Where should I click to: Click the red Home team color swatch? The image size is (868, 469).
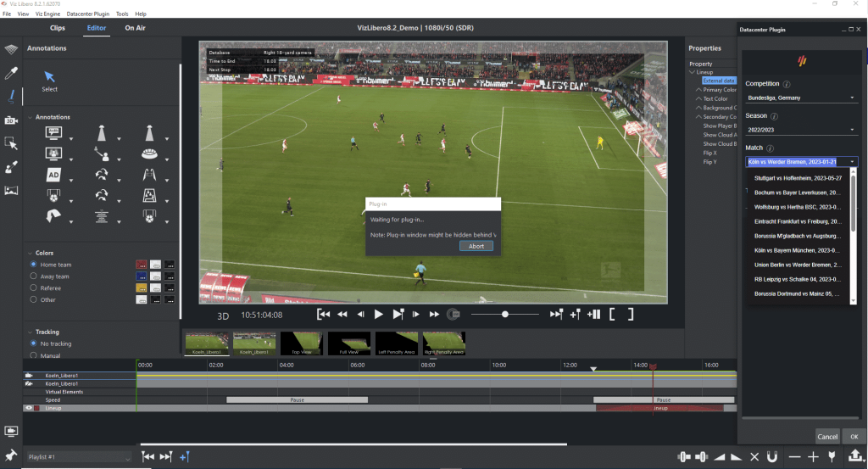[x=142, y=265]
